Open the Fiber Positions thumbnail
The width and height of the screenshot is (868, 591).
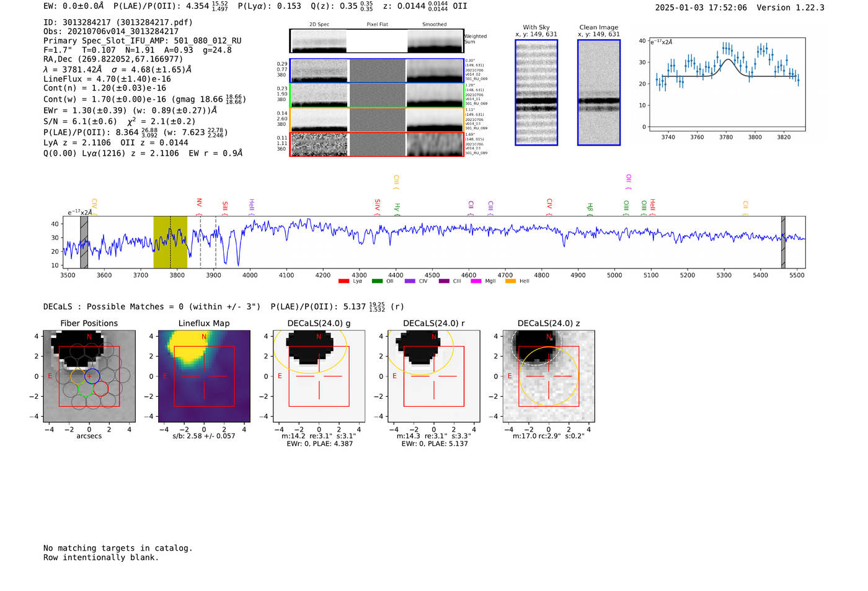pos(89,376)
